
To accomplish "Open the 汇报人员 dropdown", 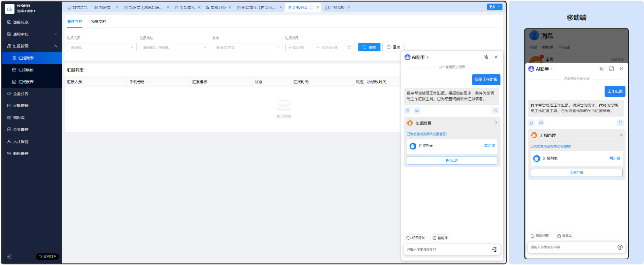I will tap(102, 47).
